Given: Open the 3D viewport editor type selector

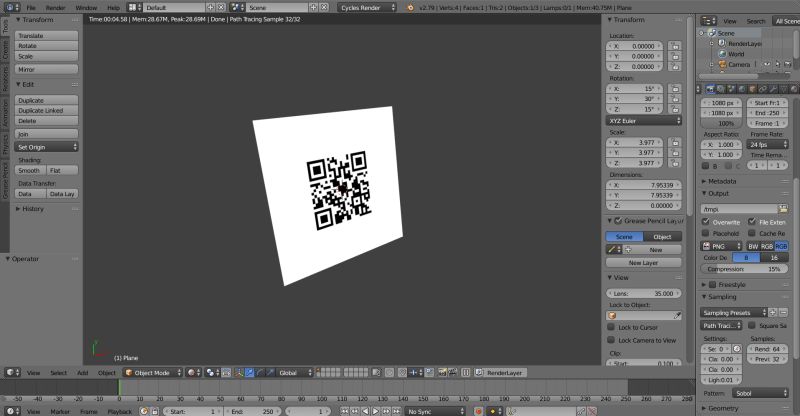Looking at the screenshot, I should [x=13, y=373].
